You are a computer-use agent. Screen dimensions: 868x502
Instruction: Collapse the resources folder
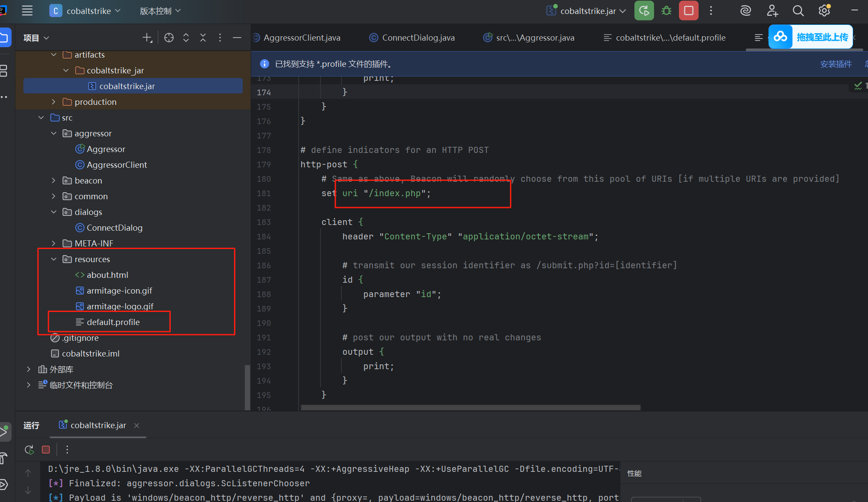tap(54, 259)
